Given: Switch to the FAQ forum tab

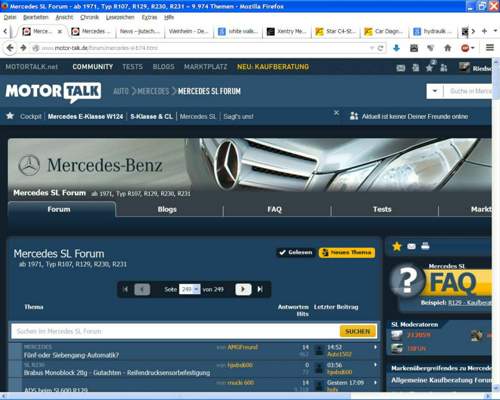Looking at the screenshot, I should (274, 209).
